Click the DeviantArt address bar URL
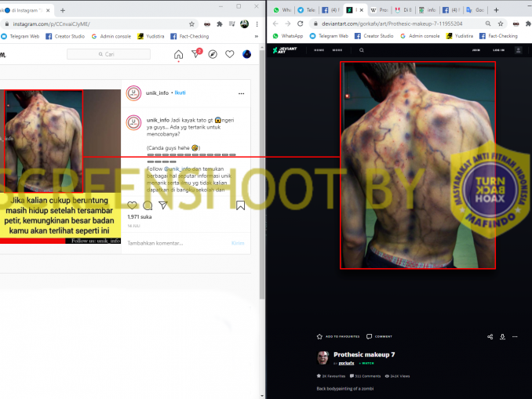This screenshot has height=399, width=532. coord(392,24)
